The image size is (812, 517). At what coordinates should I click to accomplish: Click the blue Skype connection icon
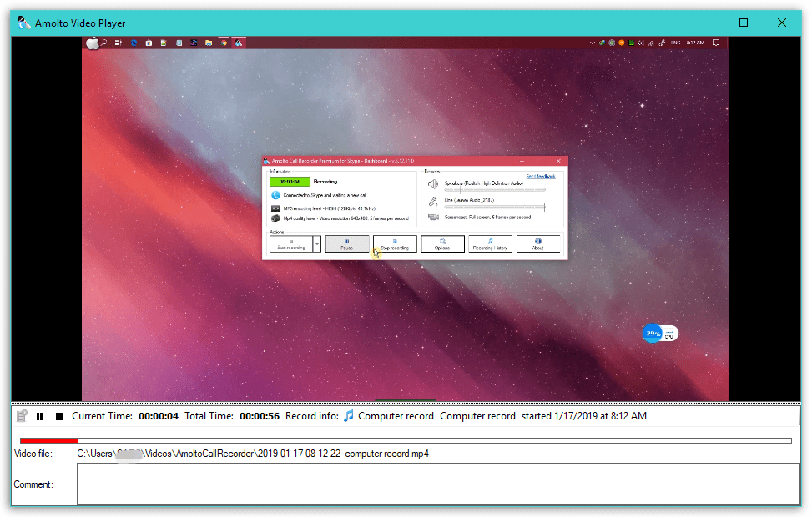click(x=275, y=195)
